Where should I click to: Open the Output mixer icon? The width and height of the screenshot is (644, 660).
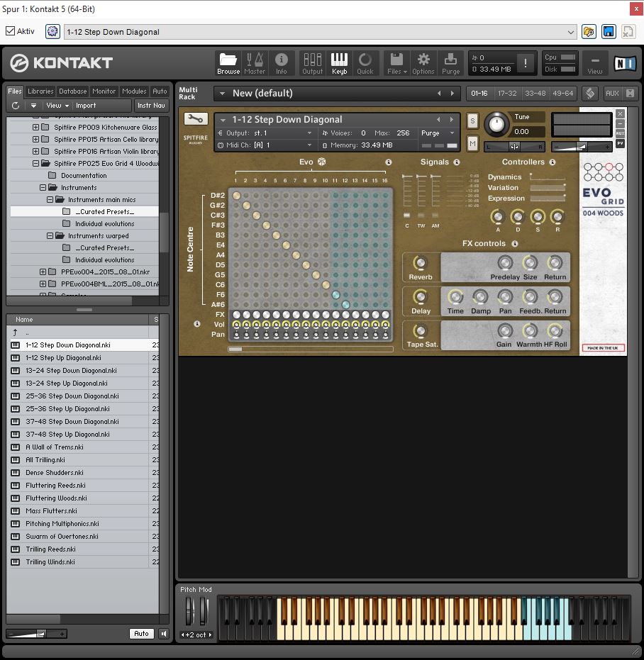[313, 64]
